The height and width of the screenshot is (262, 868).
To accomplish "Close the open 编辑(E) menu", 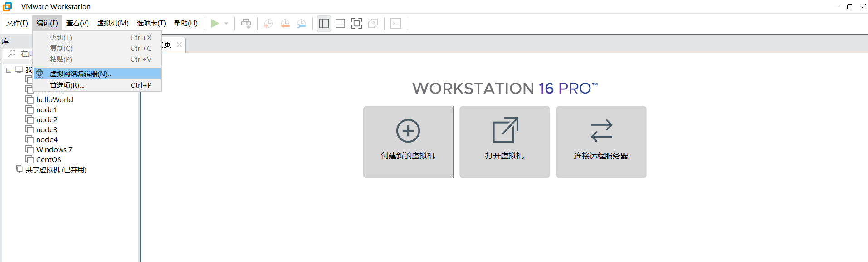I will click(47, 23).
